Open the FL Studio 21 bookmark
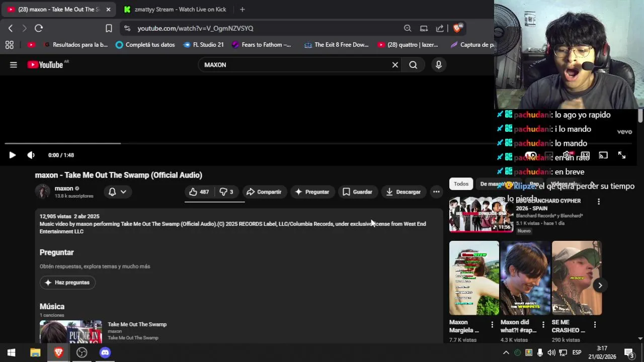Image resolution: width=644 pixels, height=362 pixels. point(204,45)
